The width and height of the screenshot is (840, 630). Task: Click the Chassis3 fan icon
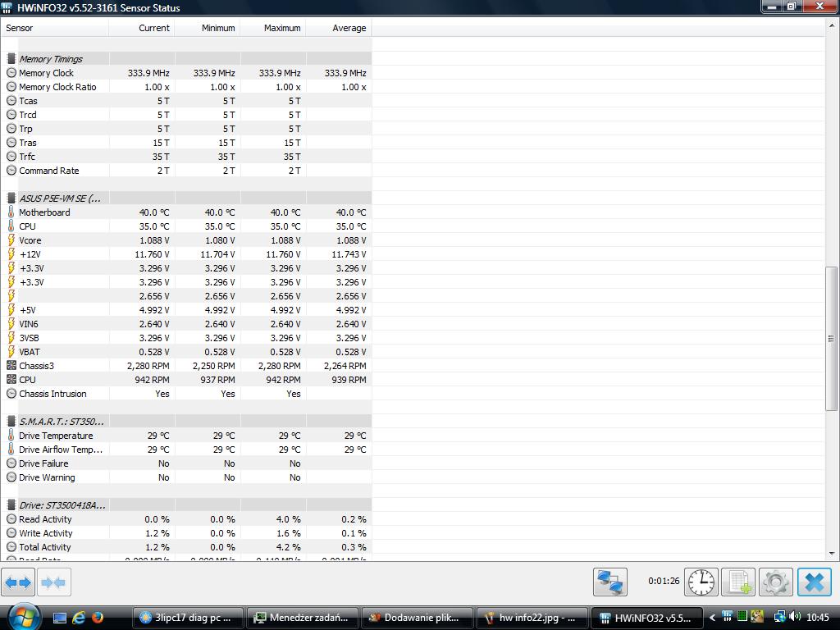[11, 366]
